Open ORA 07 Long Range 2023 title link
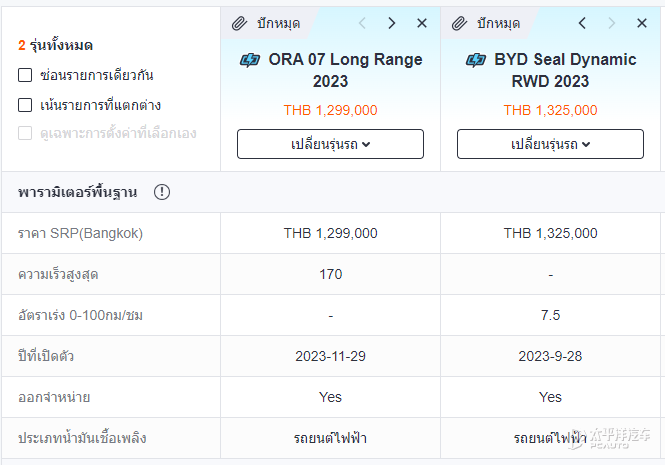Image resolution: width=665 pixels, height=465 pixels. (345, 70)
